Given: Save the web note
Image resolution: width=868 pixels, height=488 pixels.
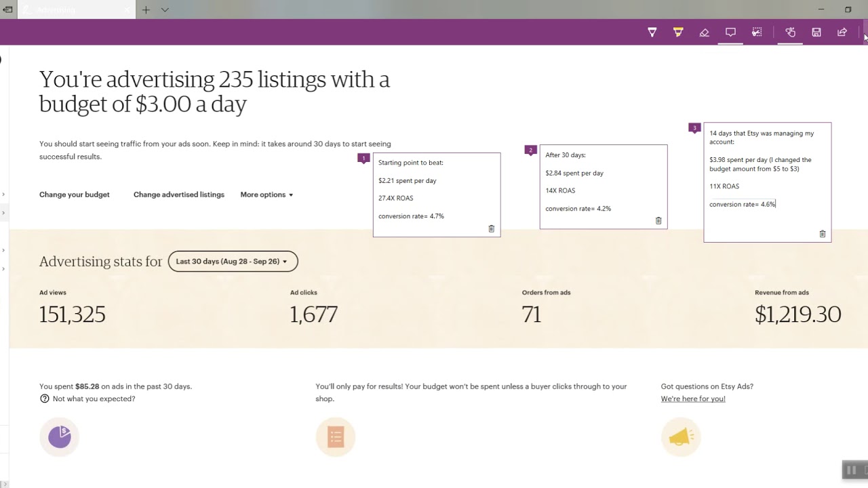Looking at the screenshot, I should pos(816,32).
